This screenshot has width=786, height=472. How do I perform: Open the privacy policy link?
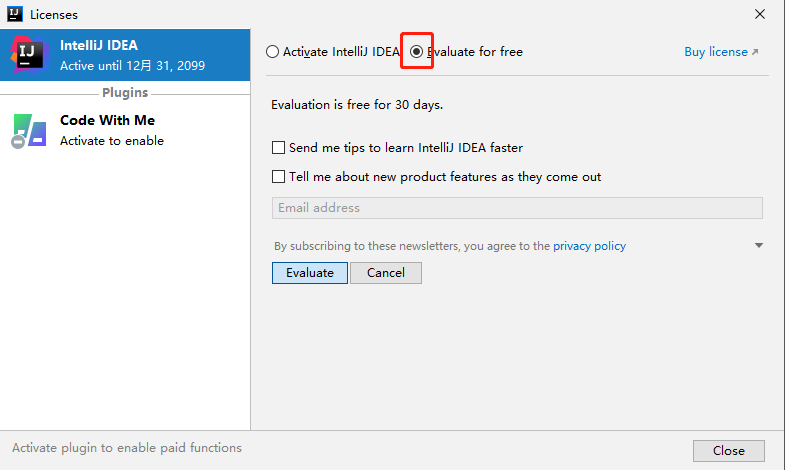click(590, 246)
